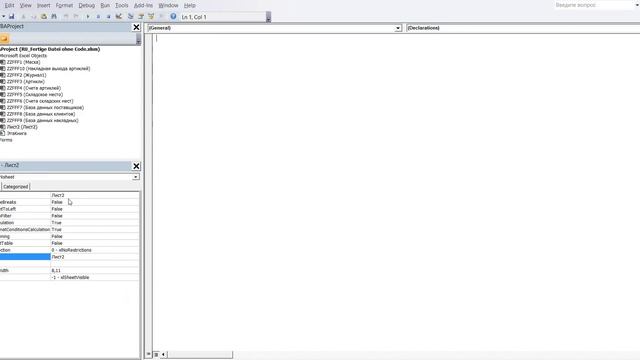Viewport: 640px width, 360px height.
Task: Select ZZFFF6 sheet in project tree
Action: 40,101
